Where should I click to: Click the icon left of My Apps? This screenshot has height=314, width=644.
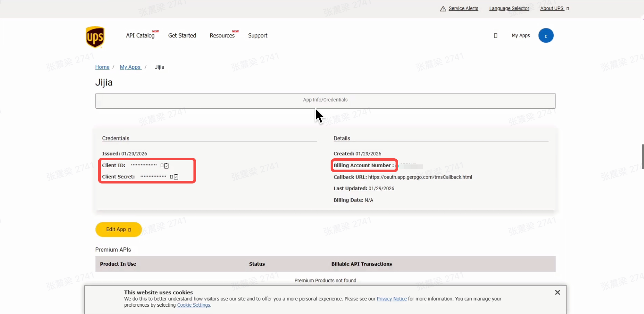click(496, 36)
